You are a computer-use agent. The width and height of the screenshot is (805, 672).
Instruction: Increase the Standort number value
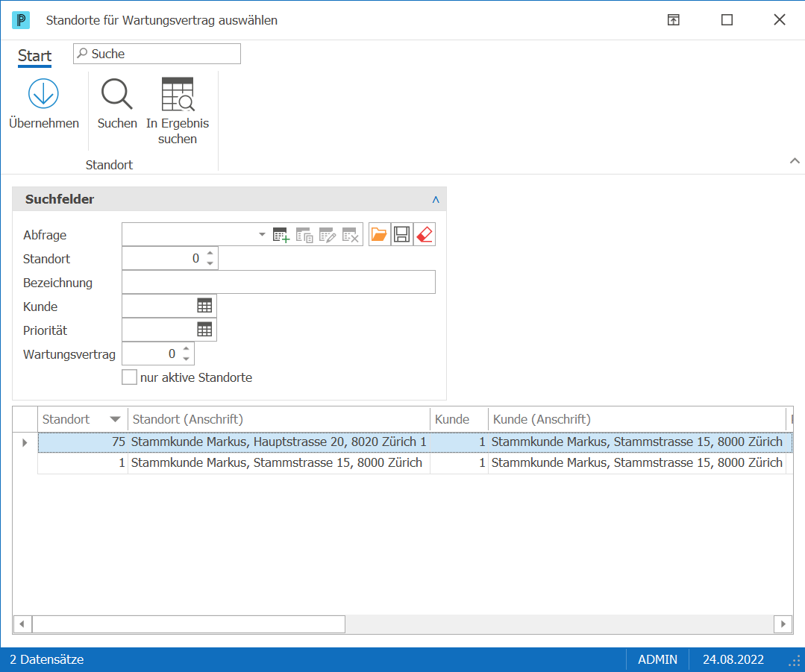point(210,253)
